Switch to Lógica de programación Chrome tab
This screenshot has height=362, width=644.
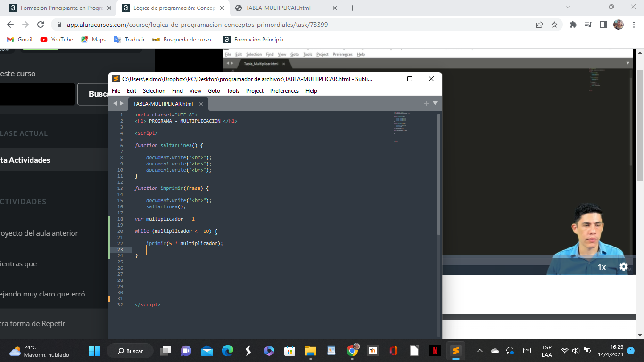[x=173, y=8]
